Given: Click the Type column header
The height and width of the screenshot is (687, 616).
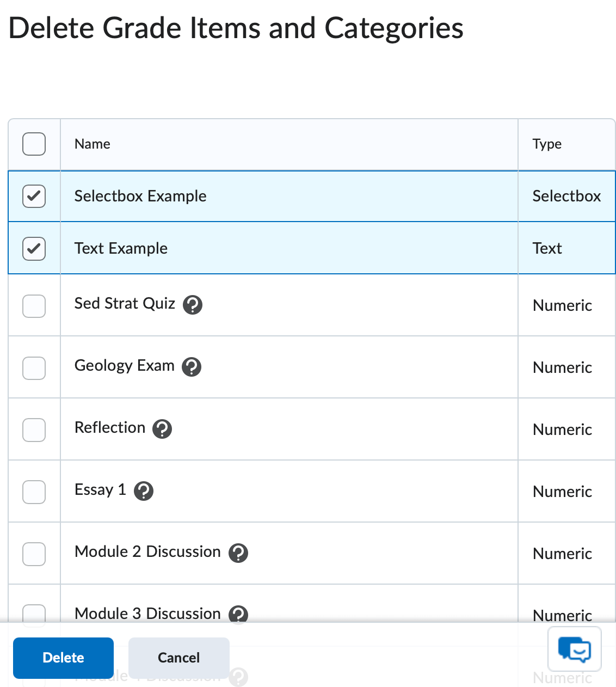Looking at the screenshot, I should click(547, 144).
